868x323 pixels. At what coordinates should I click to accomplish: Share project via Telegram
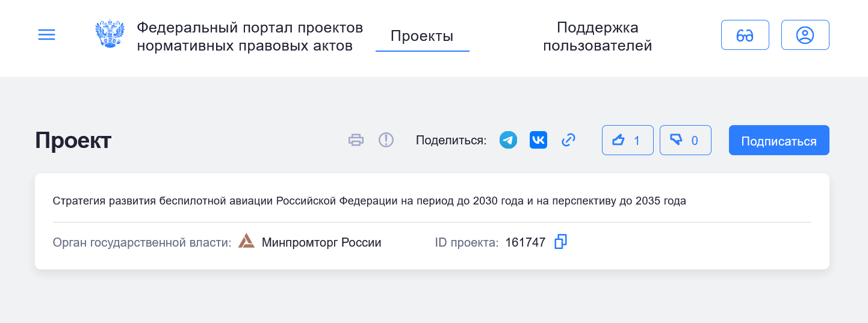[x=509, y=140]
